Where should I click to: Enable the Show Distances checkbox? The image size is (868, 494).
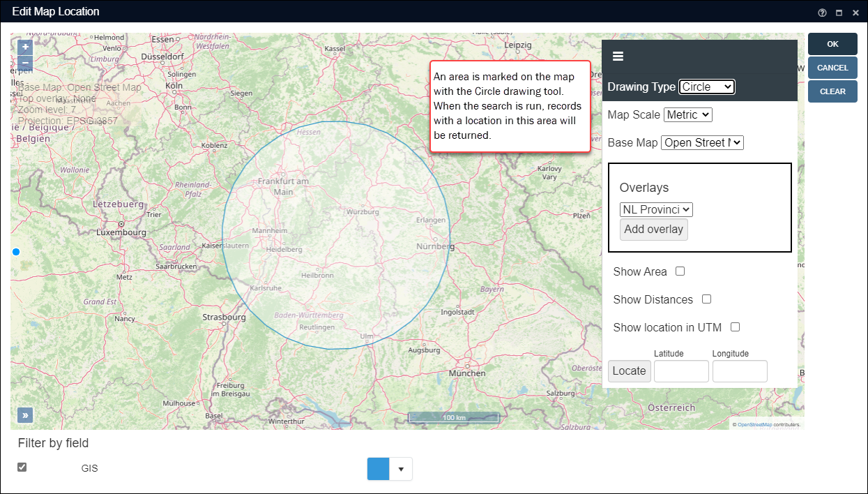click(706, 299)
